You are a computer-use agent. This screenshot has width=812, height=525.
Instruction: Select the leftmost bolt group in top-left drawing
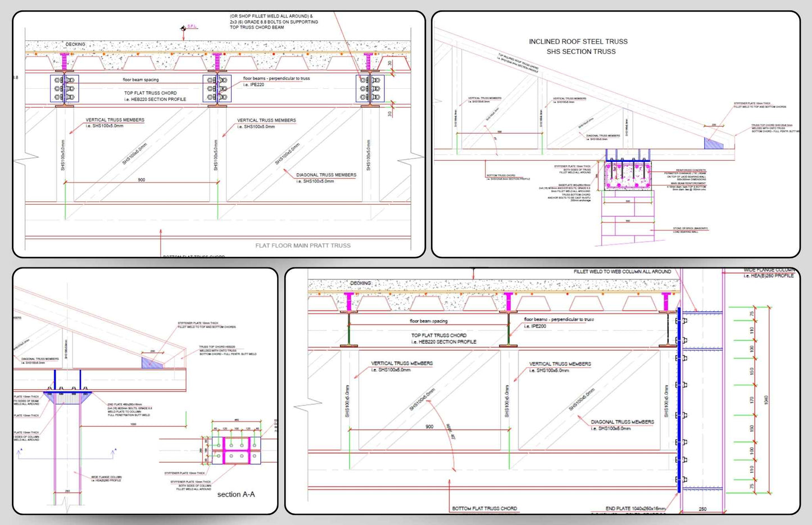point(64,88)
